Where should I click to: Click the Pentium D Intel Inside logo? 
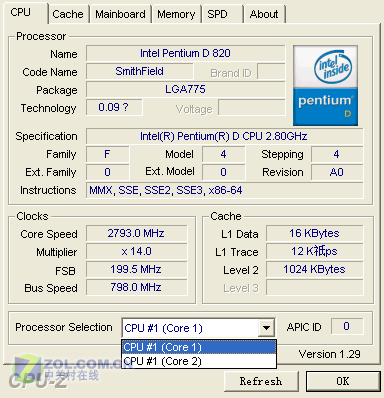325,86
